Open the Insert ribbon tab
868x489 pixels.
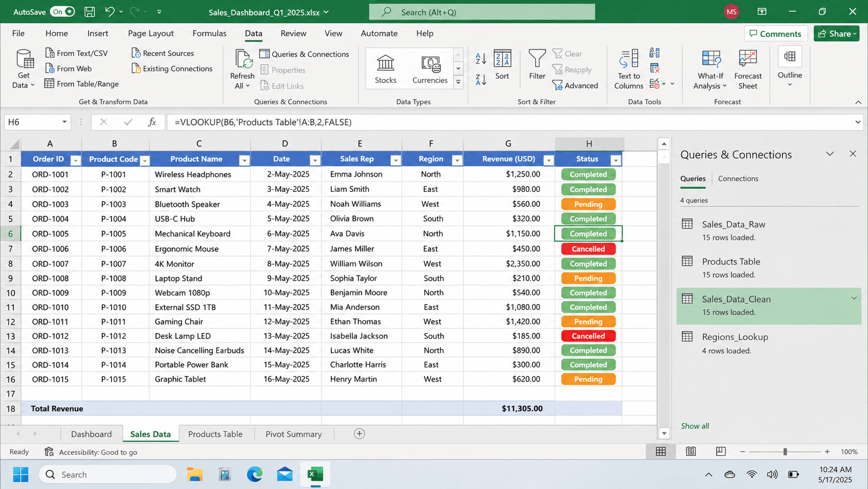pyautogui.click(x=98, y=33)
